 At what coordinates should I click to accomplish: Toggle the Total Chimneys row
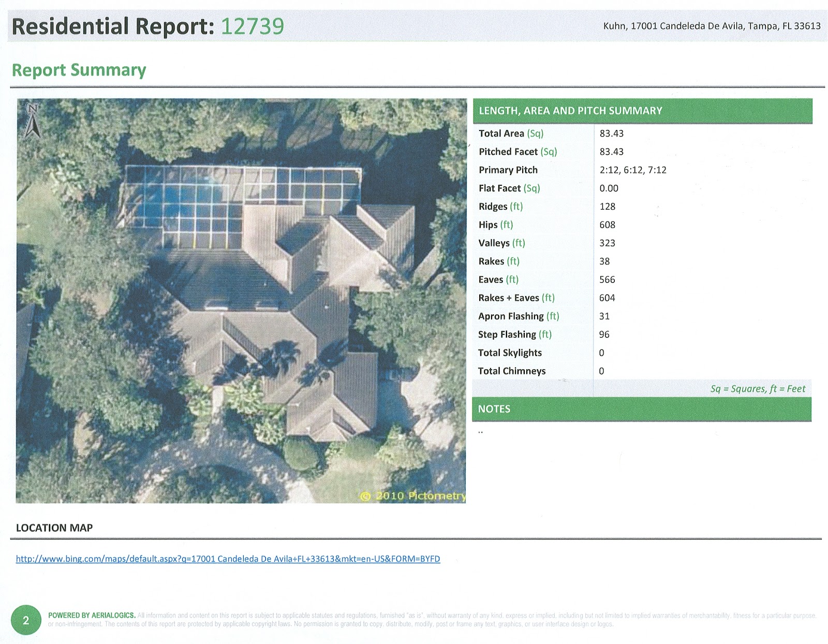[512, 371]
